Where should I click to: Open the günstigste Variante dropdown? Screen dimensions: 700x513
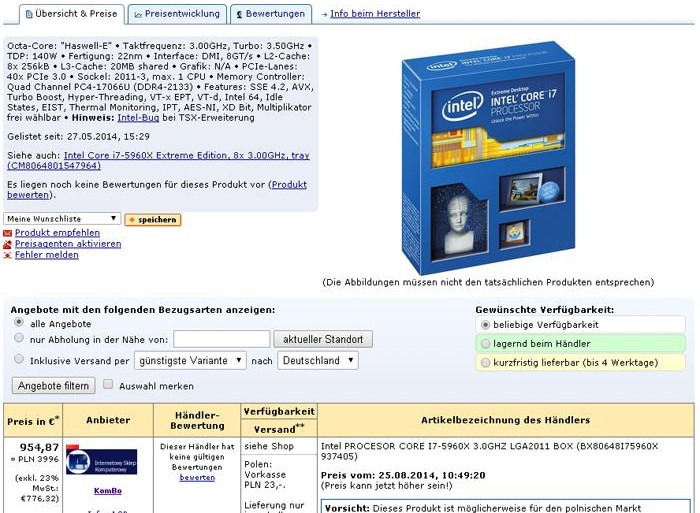point(190,360)
